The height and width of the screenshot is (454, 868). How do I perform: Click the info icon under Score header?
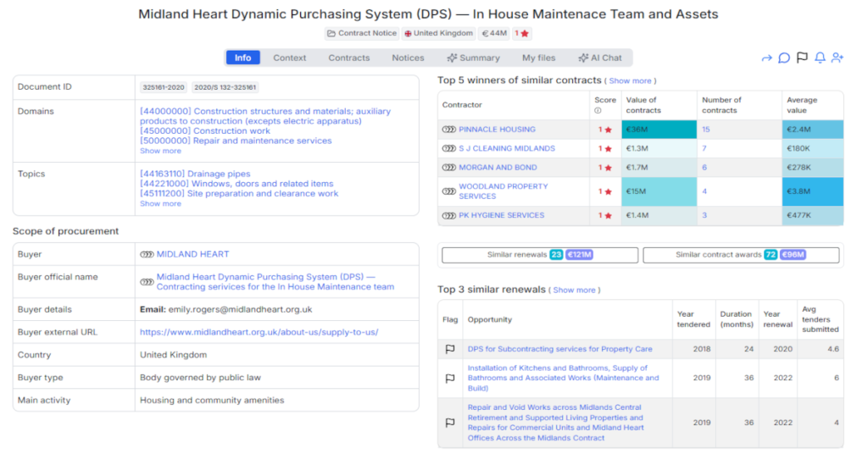pos(598,111)
